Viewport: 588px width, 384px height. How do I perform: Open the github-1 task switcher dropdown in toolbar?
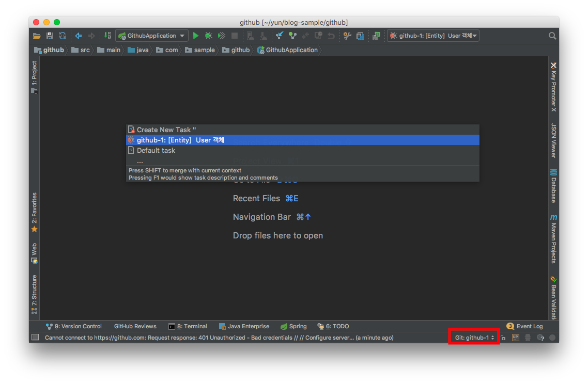coord(433,36)
